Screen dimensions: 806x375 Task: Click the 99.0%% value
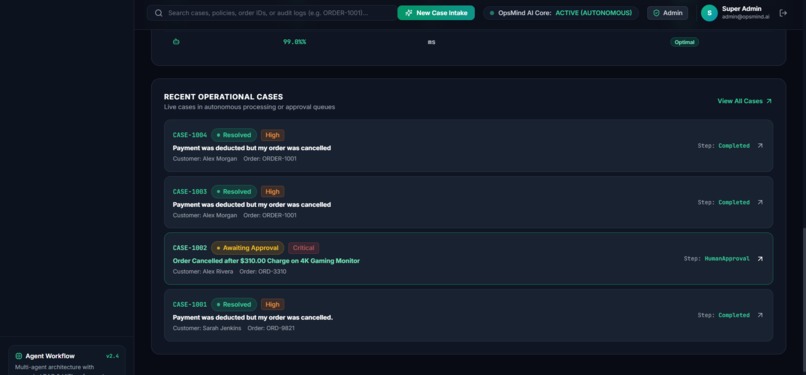pyautogui.click(x=295, y=42)
